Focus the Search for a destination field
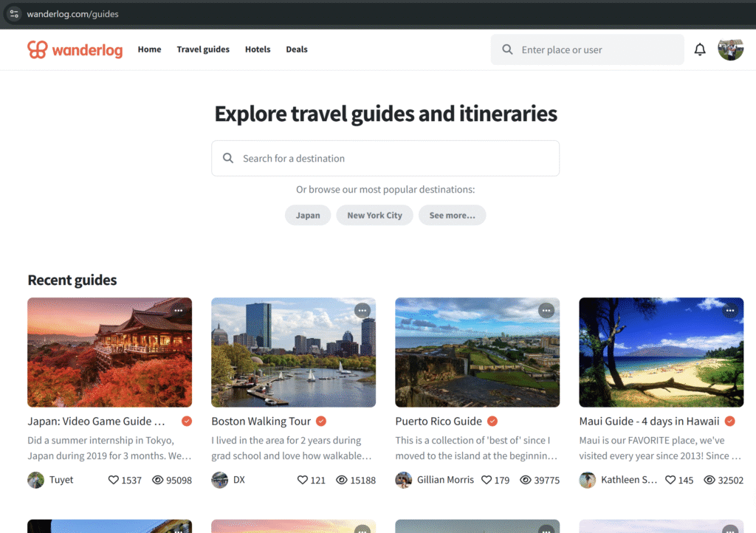 [x=385, y=158]
